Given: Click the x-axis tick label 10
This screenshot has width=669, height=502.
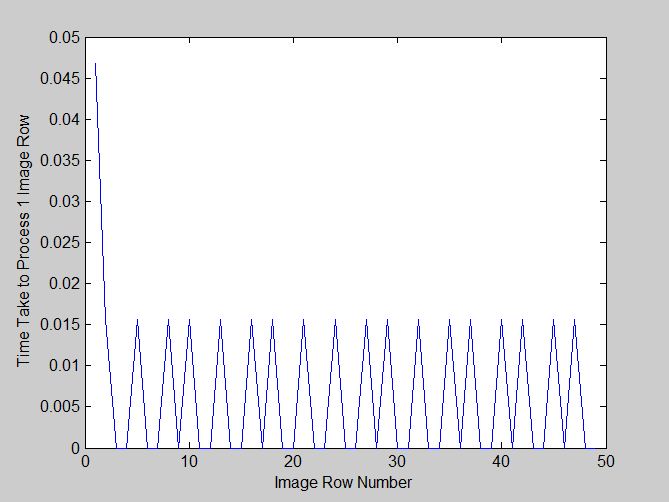Looking at the screenshot, I should click(x=189, y=461).
